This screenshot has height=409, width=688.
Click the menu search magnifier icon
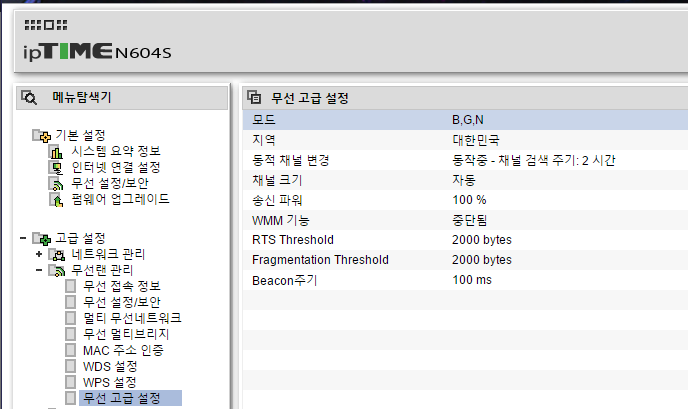coord(29,97)
